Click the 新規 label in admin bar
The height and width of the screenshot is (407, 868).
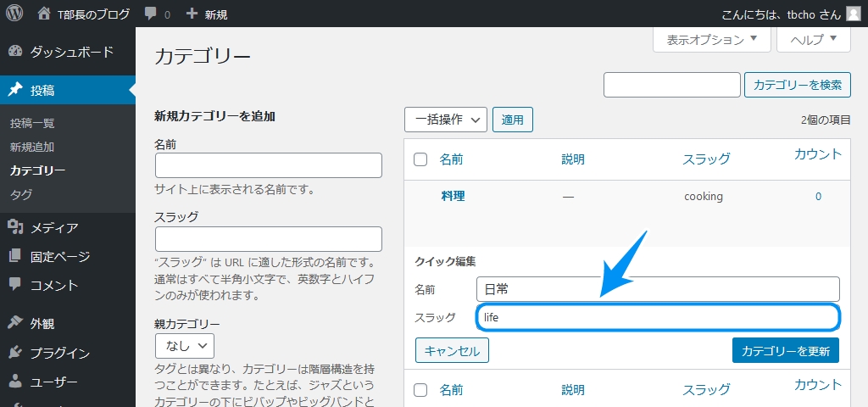tap(216, 14)
